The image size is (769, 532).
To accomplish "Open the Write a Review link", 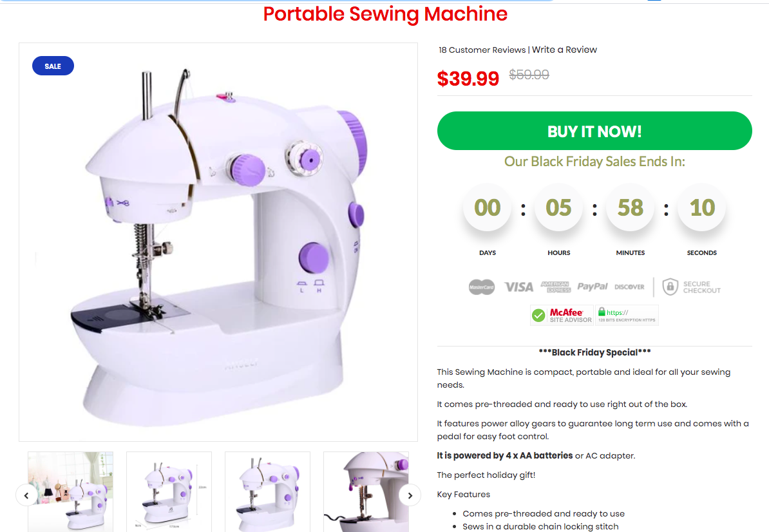I will (564, 50).
